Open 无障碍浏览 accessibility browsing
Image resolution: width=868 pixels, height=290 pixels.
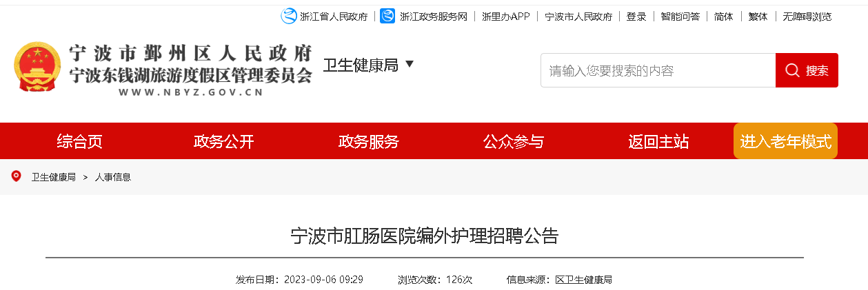(807, 17)
